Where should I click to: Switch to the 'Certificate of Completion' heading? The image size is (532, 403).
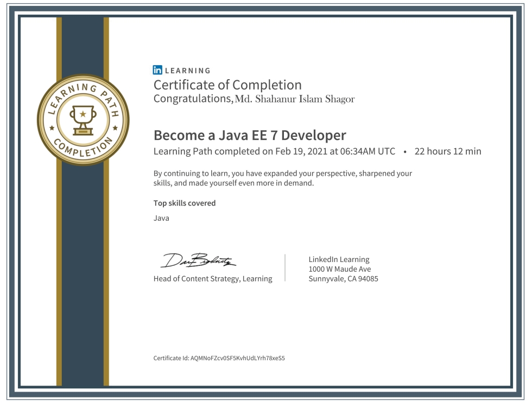(228, 85)
